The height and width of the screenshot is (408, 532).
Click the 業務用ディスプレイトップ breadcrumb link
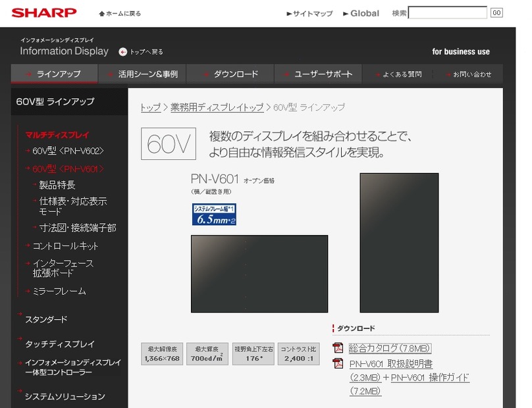pyautogui.click(x=217, y=107)
